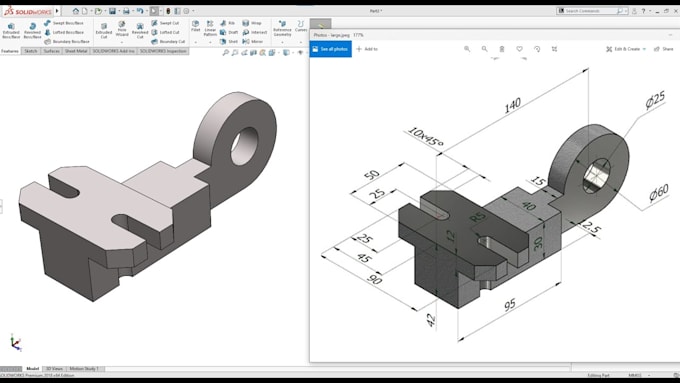The height and width of the screenshot is (383, 680).
Task: Select the Extruded Boss/Base tool
Action: [11, 31]
